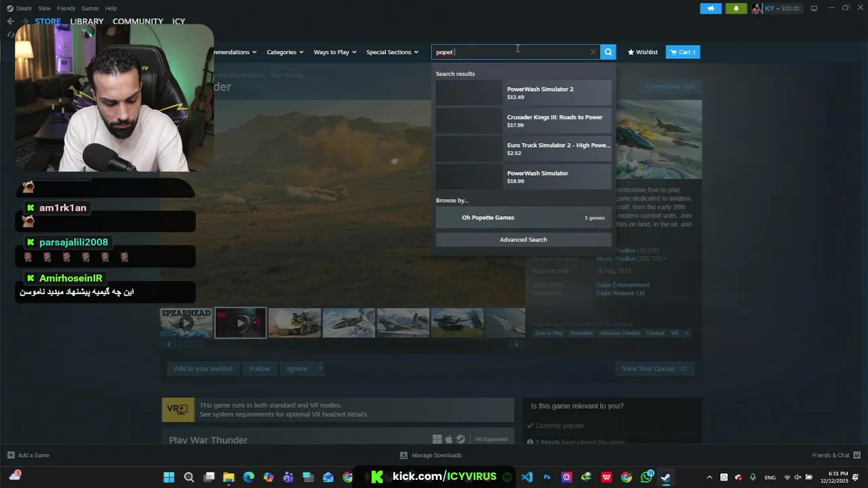Viewport: 868px width, 488px height.
Task: Click the Free to Play tag
Action: (x=549, y=333)
